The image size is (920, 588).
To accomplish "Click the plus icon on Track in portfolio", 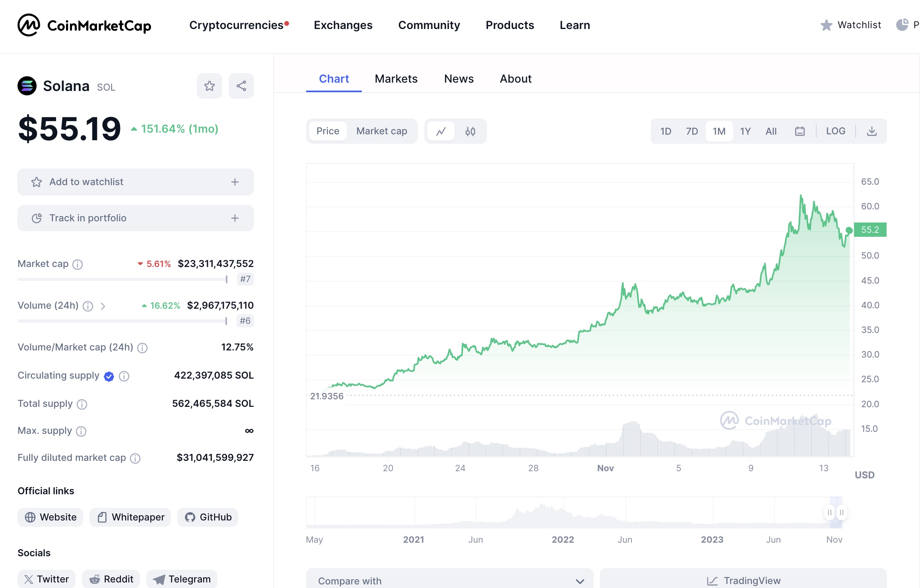I will (235, 218).
